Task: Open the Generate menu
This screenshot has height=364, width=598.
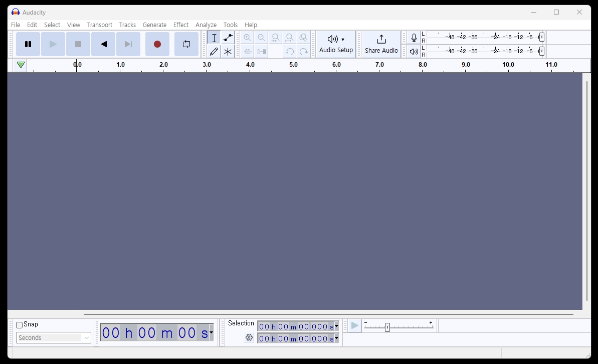Action: click(x=154, y=25)
